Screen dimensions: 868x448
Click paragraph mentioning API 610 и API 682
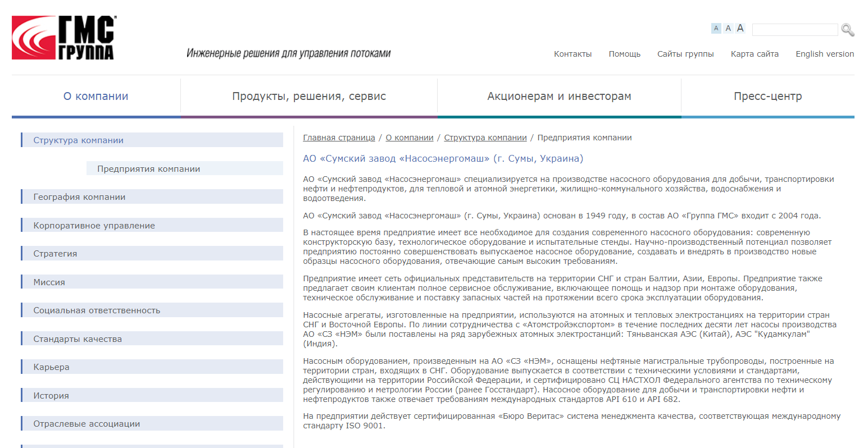569,380
